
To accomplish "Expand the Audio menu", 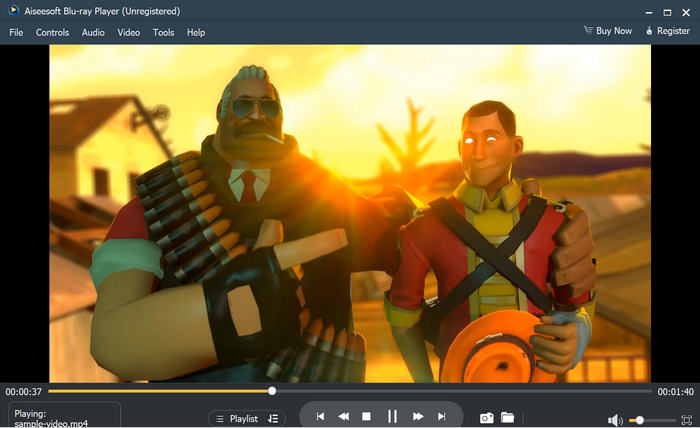I will click(x=93, y=32).
